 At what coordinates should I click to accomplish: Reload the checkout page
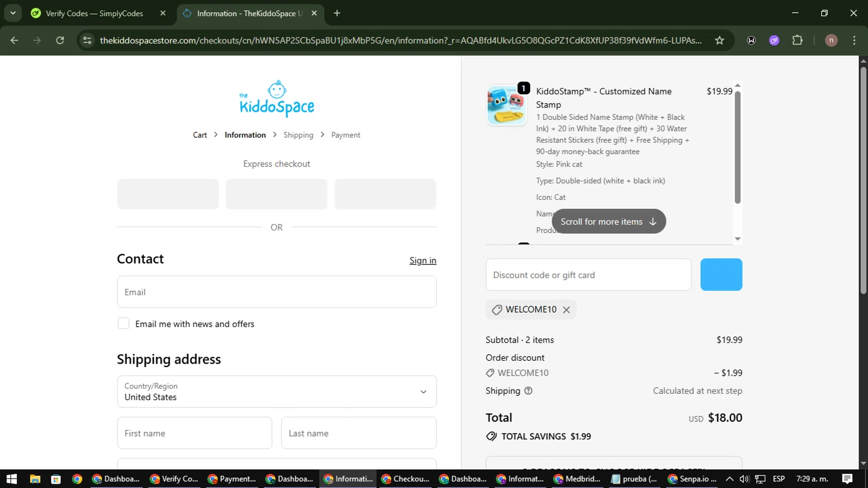[60, 40]
